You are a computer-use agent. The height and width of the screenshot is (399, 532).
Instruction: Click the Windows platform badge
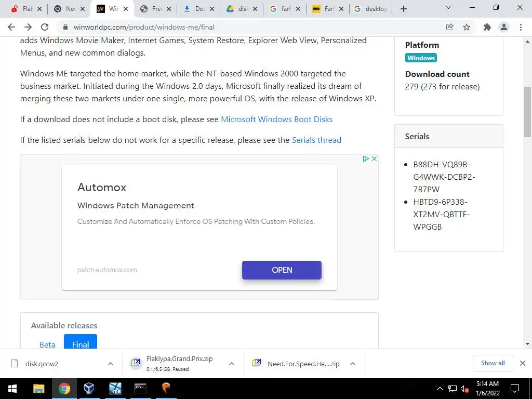tap(421, 58)
